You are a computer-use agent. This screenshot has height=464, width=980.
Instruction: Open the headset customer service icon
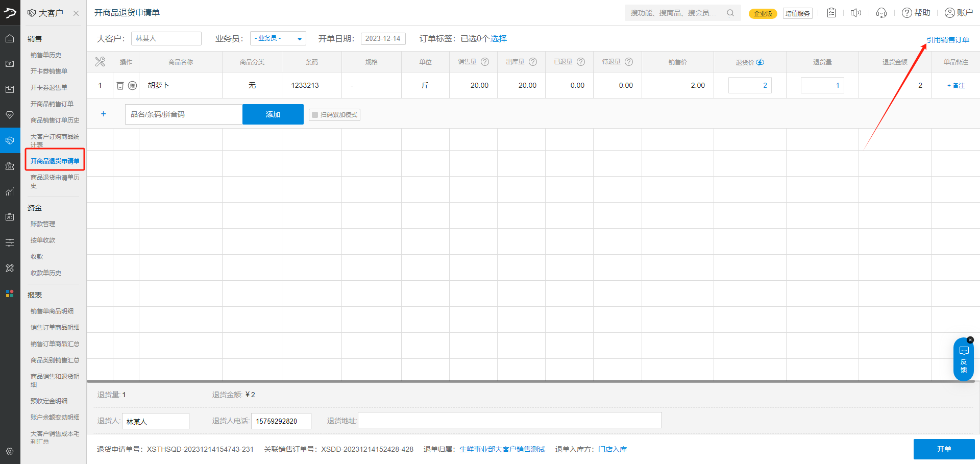click(x=881, y=13)
